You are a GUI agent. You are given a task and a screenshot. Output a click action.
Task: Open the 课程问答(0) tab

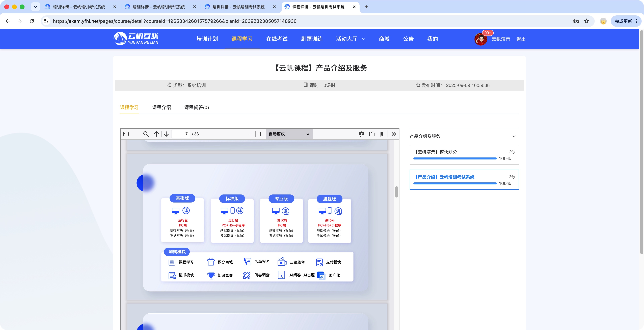(197, 107)
